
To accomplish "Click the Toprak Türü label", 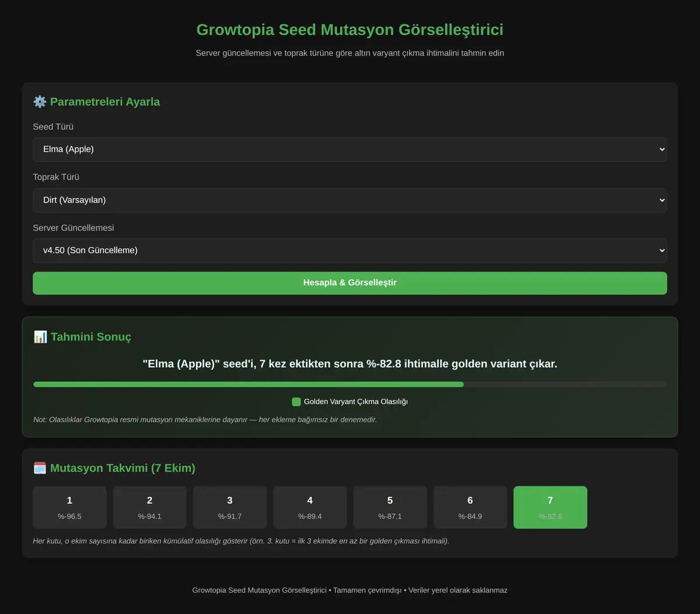I will click(x=56, y=177).
